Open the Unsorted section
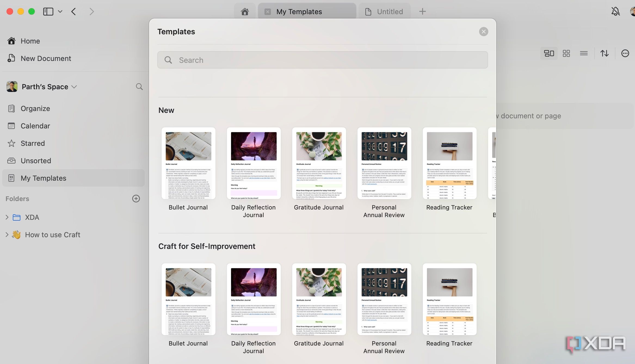635x364 pixels. (73, 161)
